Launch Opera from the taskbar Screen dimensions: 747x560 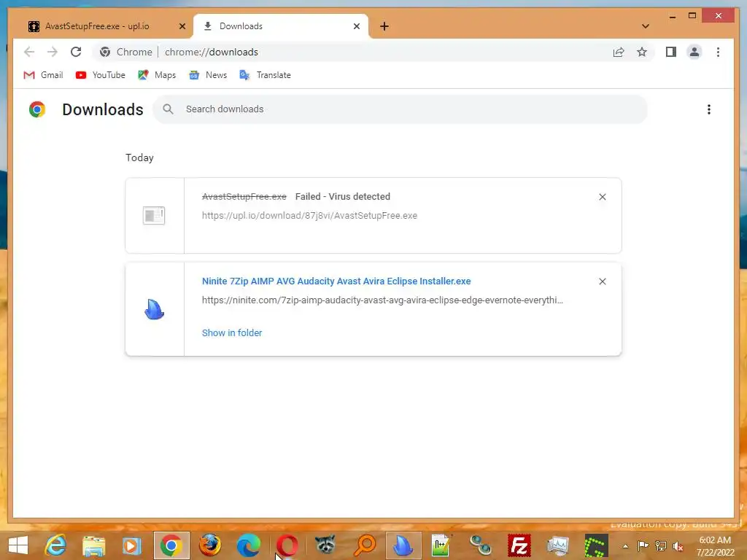pos(287,545)
